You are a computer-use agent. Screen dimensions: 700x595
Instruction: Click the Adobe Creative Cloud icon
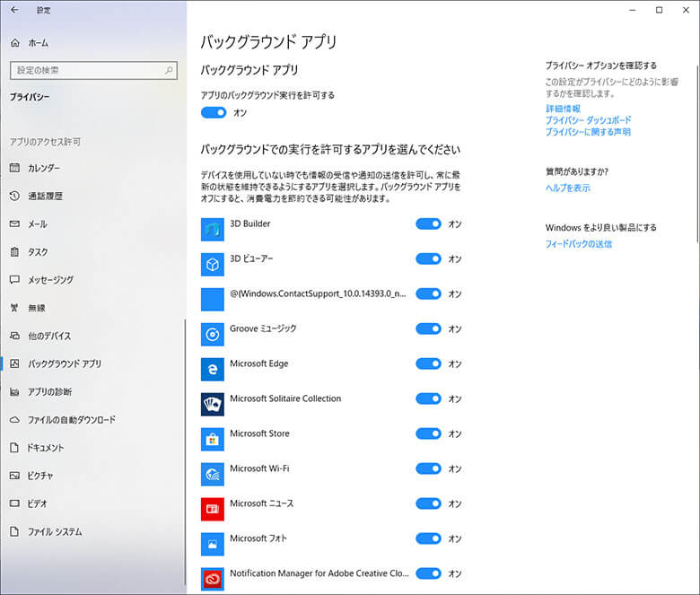(213, 579)
